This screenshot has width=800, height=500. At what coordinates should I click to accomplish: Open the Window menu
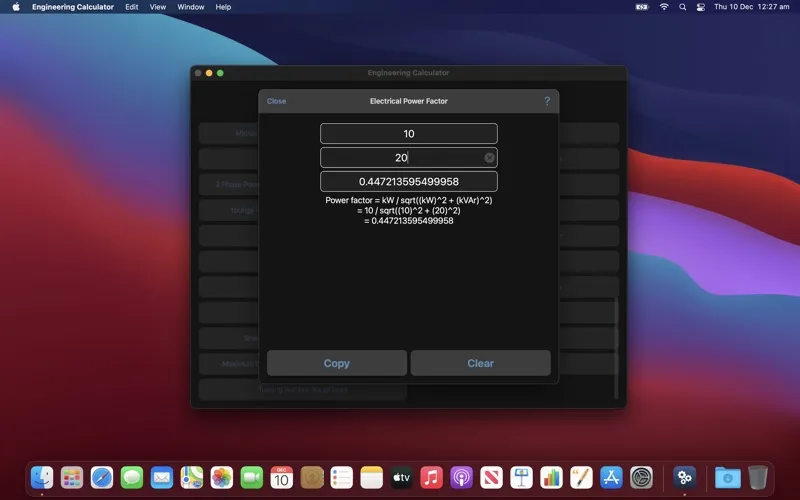click(x=191, y=7)
